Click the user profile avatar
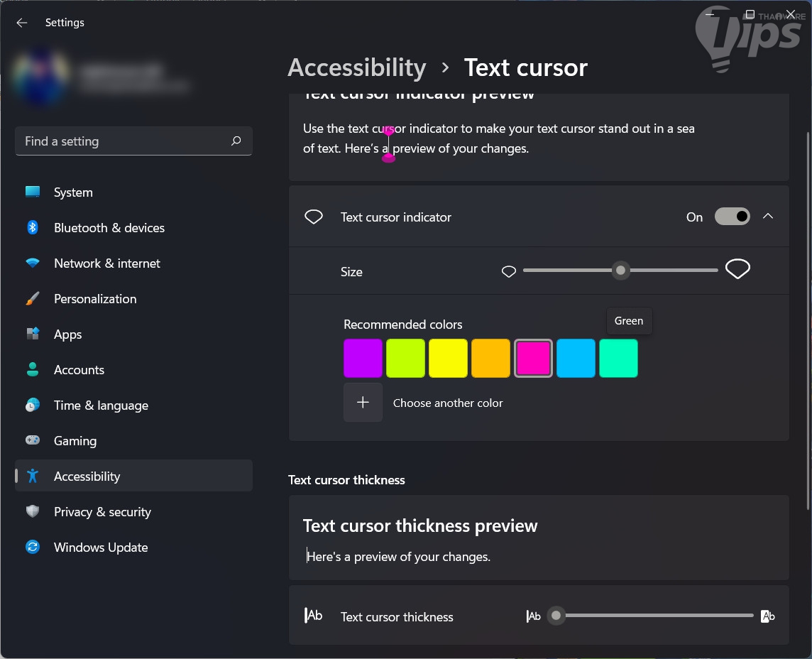The height and width of the screenshot is (659, 812). (x=41, y=77)
